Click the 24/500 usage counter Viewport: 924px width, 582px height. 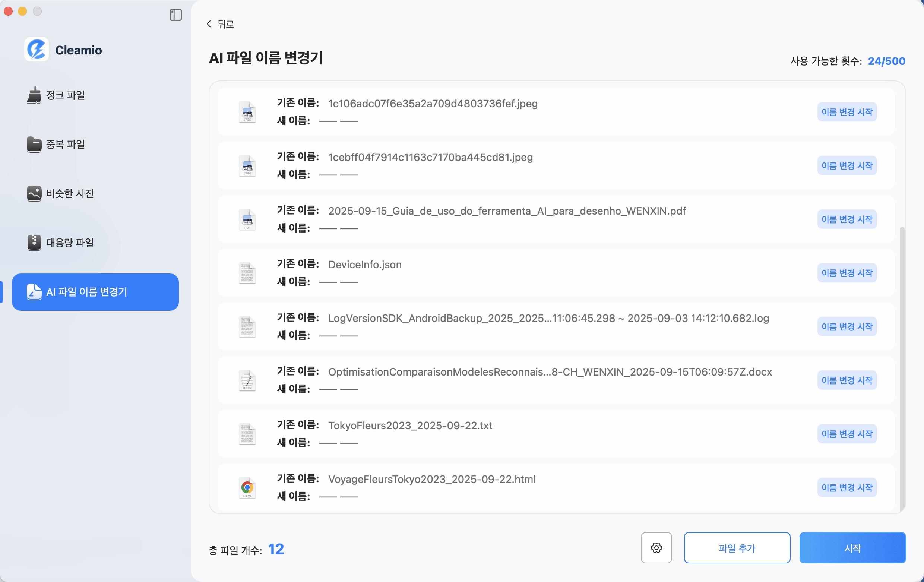[886, 61]
